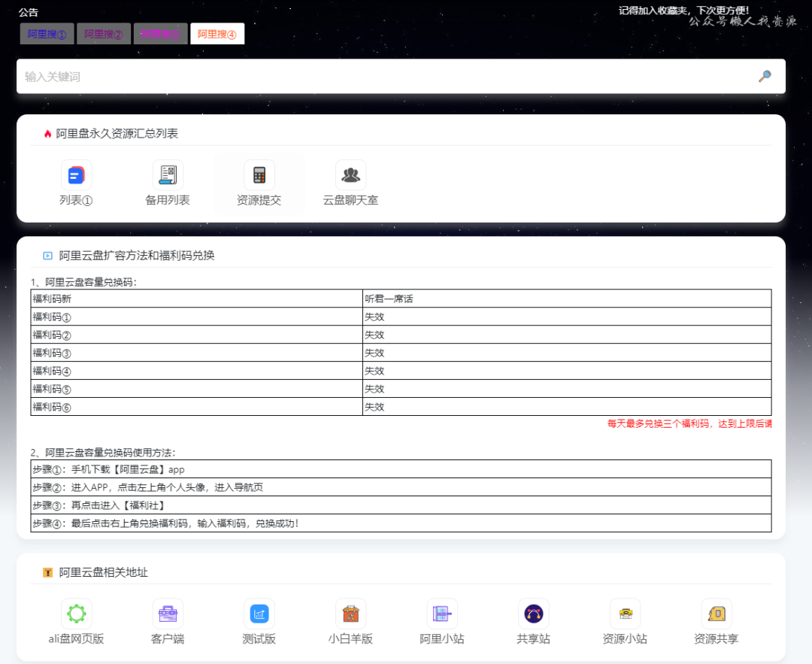Click the orange icon beside 阿里云盘相关地址
Viewport: 812px width, 664px height.
47,572
